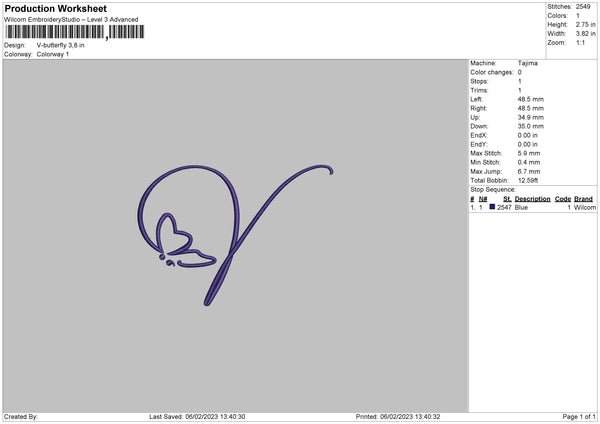600x424 pixels.
Task: Click the 'St.' column header
Action: coord(507,199)
